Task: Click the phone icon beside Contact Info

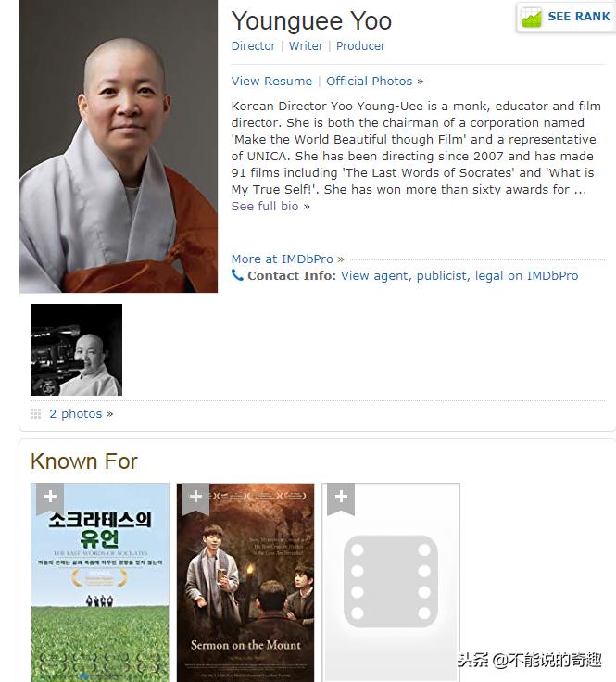Action: point(237,275)
